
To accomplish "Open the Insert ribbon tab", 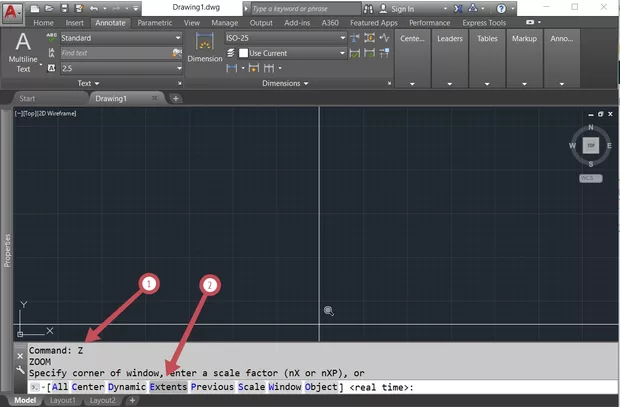I will point(74,22).
